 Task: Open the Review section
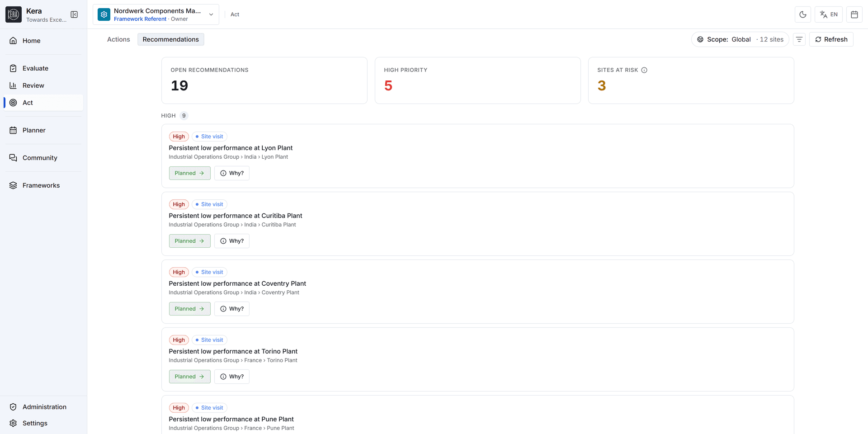[x=43, y=85]
